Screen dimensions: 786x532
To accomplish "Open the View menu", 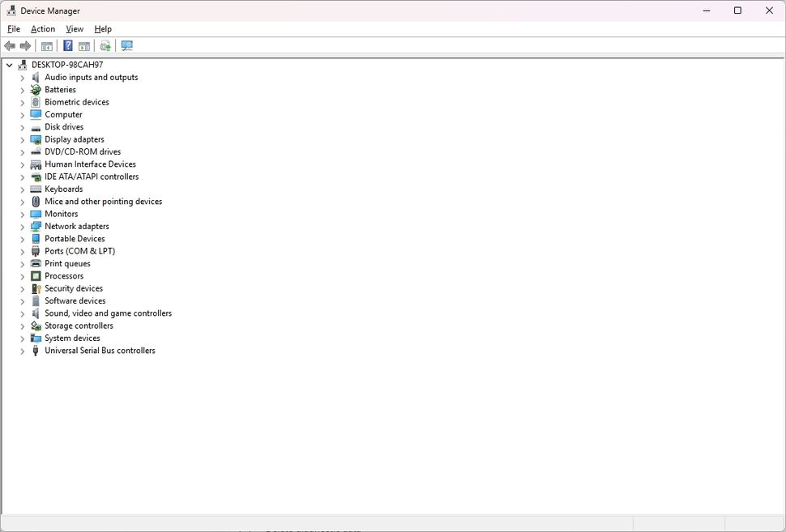I will (x=75, y=28).
